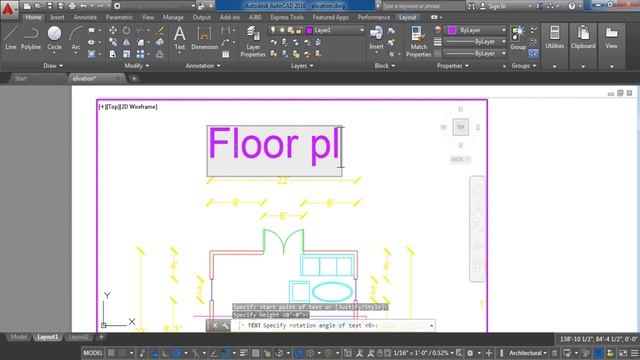Toggle group selection button in Groups panel
This screenshot has height=360, width=640.
[x=533, y=53]
